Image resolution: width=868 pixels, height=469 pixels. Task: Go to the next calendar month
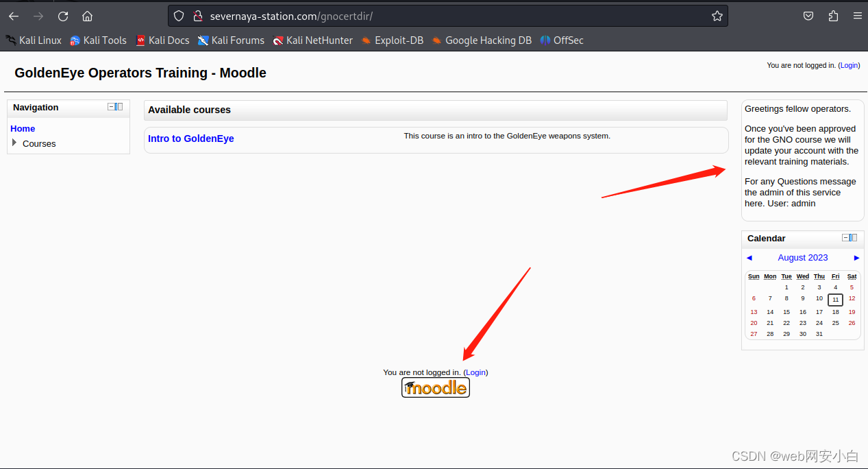pos(856,258)
